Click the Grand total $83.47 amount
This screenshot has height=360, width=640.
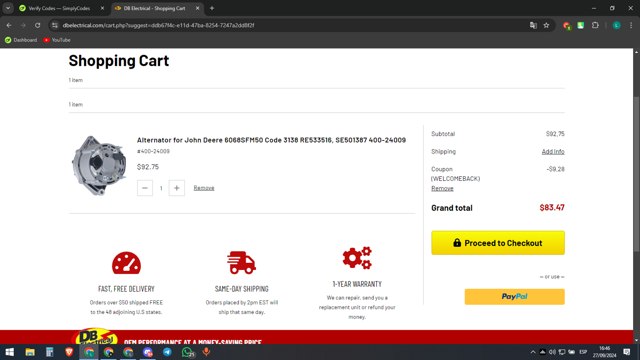point(552,207)
